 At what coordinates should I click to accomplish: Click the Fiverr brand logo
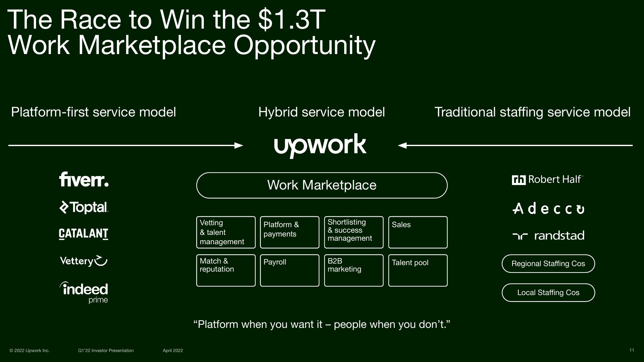click(x=84, y=180)
